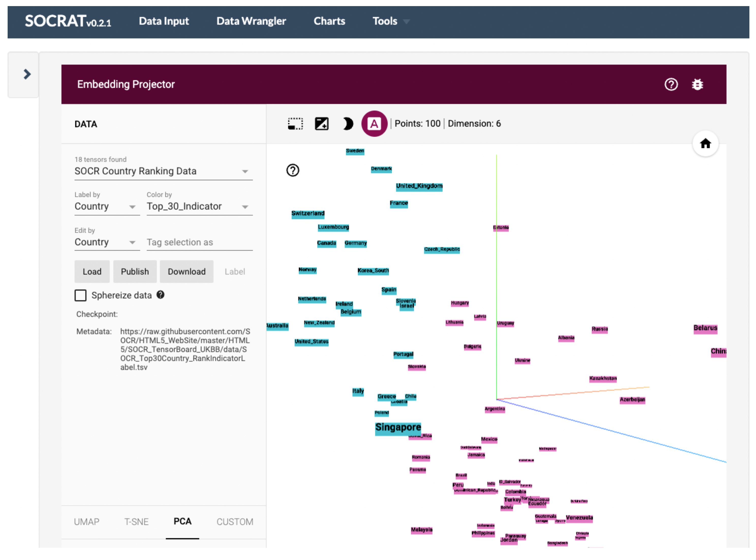
Task: Expand the left sidebar chevron
Action: tap(27, 74)
